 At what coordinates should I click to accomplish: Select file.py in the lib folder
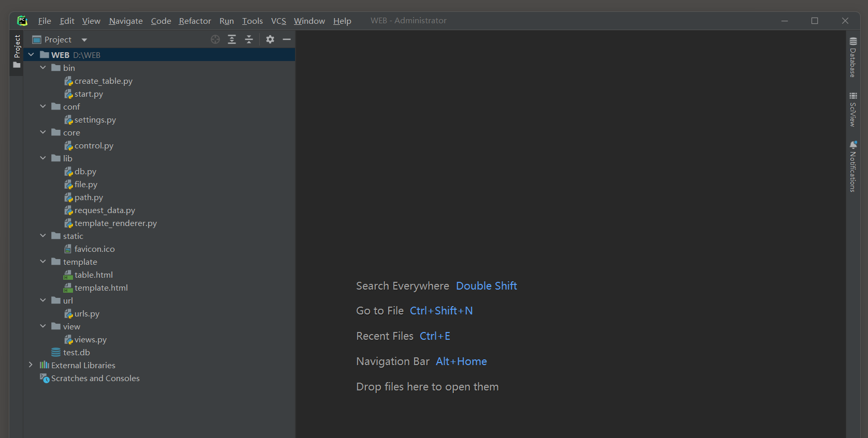[86, 185]
